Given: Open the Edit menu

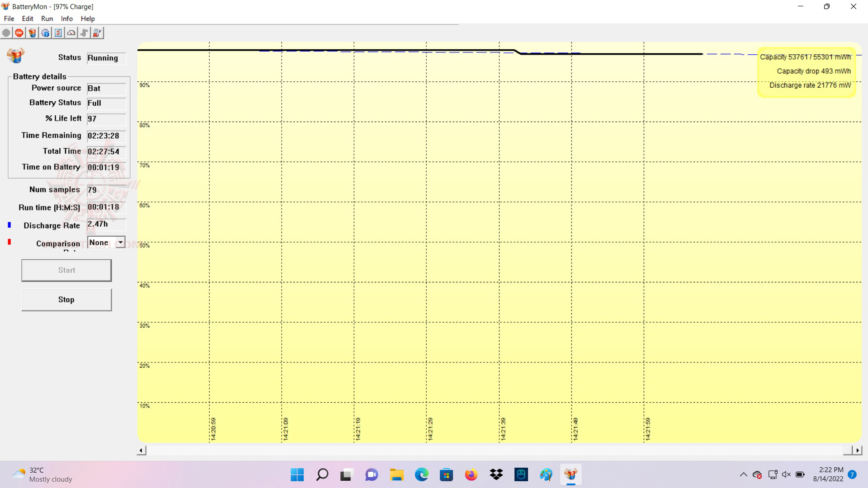Looking at the screenshot, I should click(28, 19).
